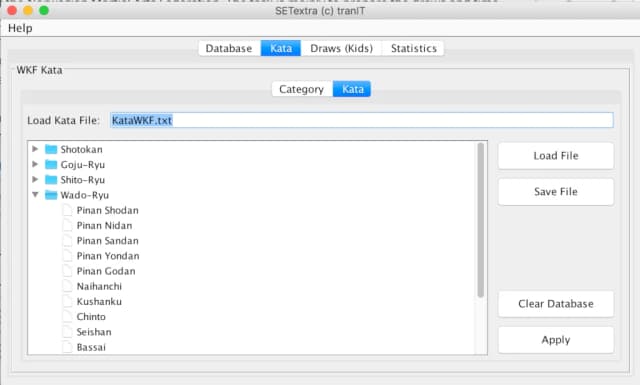This screenshot has height=385, width=640.
Task: Select the Shito-Ryu style label
Action: pyautogui.click(x=83, y=180)
